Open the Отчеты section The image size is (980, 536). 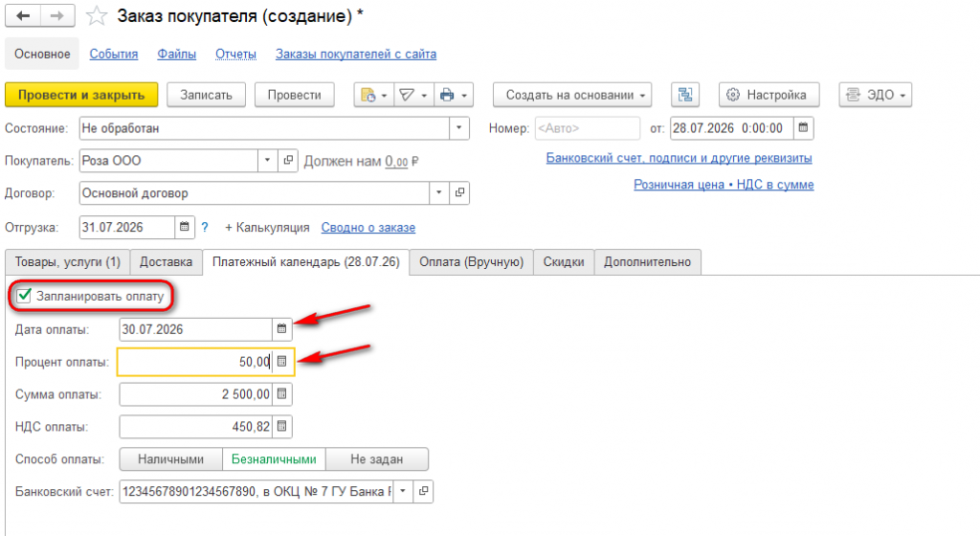tap(235, 55)
